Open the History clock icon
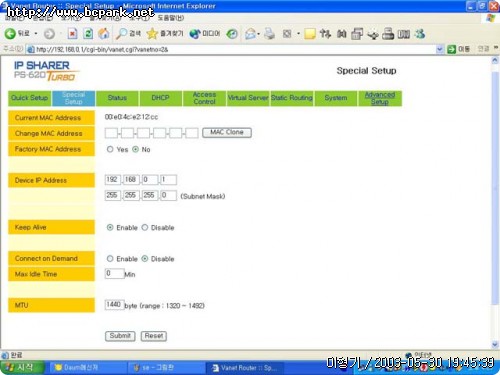This screenshot has height=375, width=500. (x=232, y=34)
